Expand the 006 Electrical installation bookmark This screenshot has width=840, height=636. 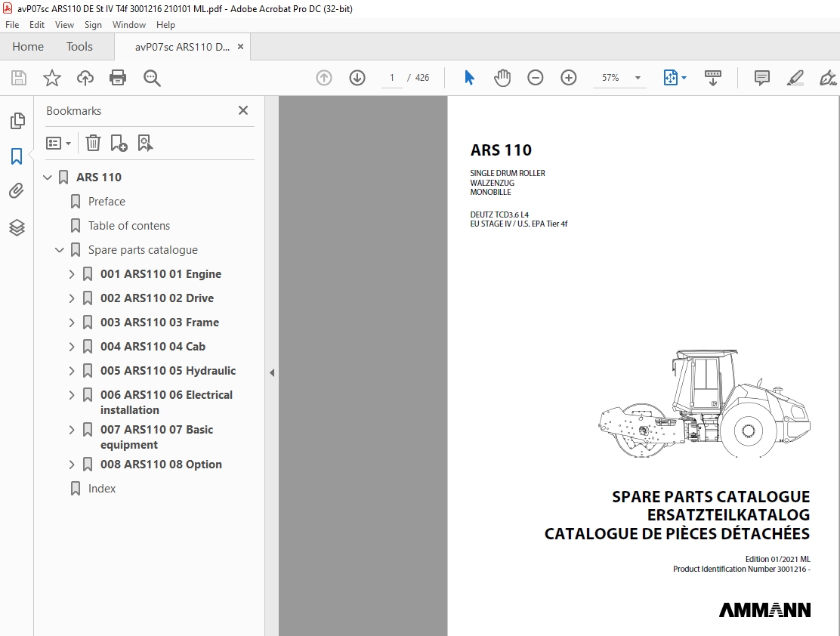pos(72,395)
